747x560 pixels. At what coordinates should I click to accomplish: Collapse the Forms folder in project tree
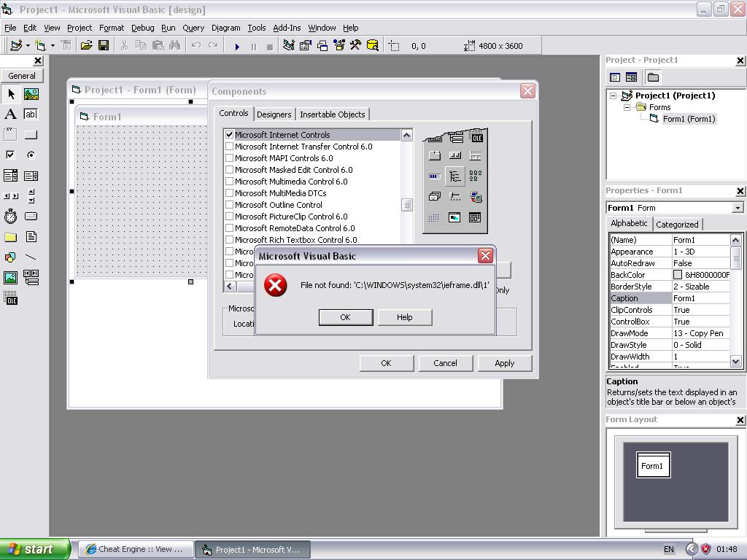point(627,107)
